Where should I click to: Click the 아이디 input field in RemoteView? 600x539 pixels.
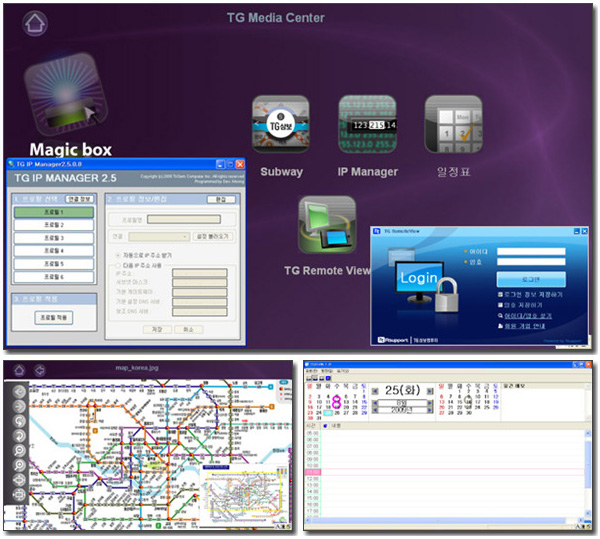[x=531, y=251]
